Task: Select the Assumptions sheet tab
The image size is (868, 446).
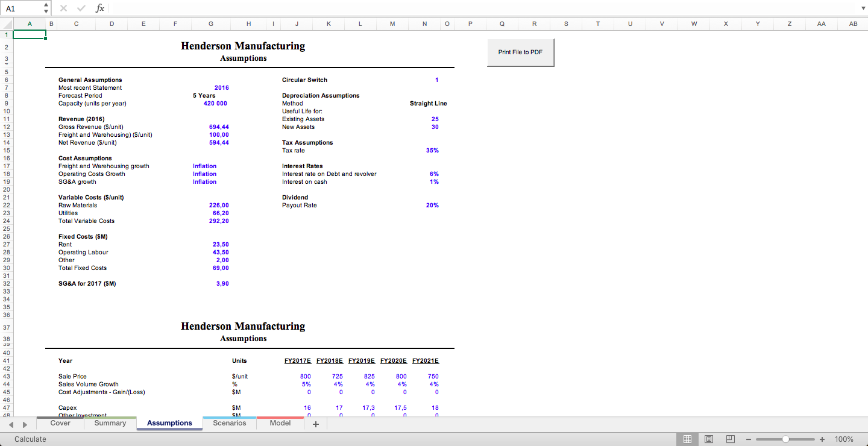Action: tap(169, 423)
